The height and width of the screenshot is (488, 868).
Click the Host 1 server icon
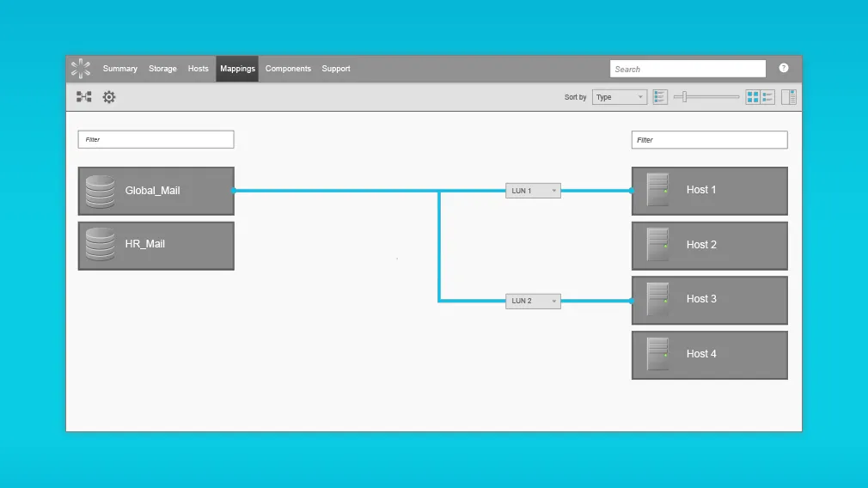click(x=657, y=190)
